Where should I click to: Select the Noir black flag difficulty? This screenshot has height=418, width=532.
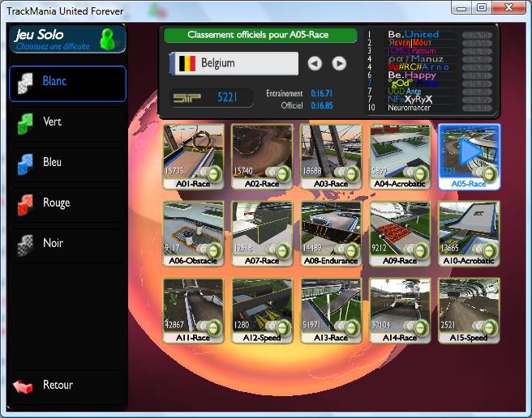(67, 244)
